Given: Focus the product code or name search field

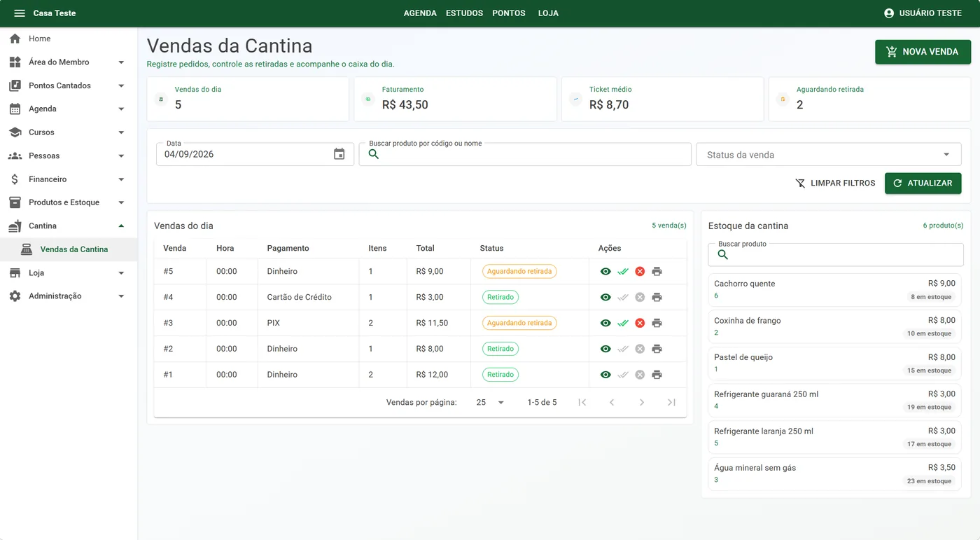Looking at the screenshot, I should pos(525,154).
